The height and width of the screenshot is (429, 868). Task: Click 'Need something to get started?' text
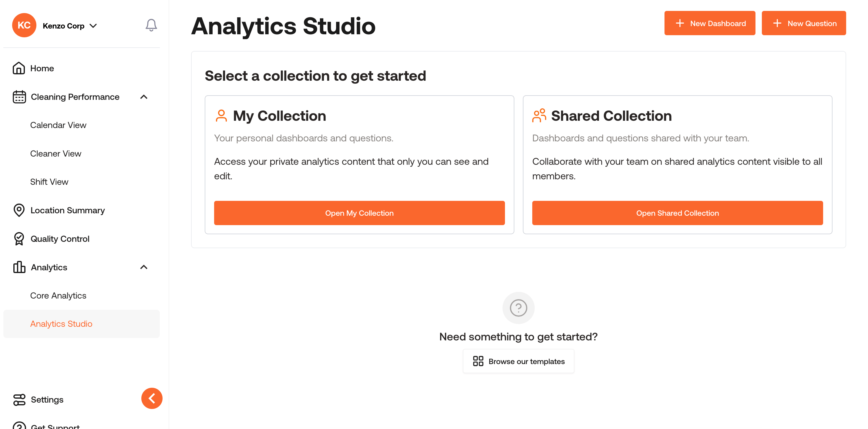[518, 336]
